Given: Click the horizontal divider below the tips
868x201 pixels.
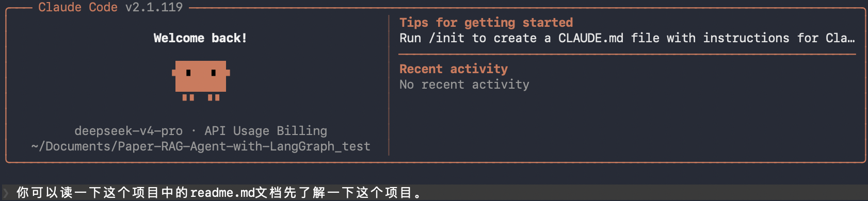Looking at the screenshot, I should click(628, 54).
